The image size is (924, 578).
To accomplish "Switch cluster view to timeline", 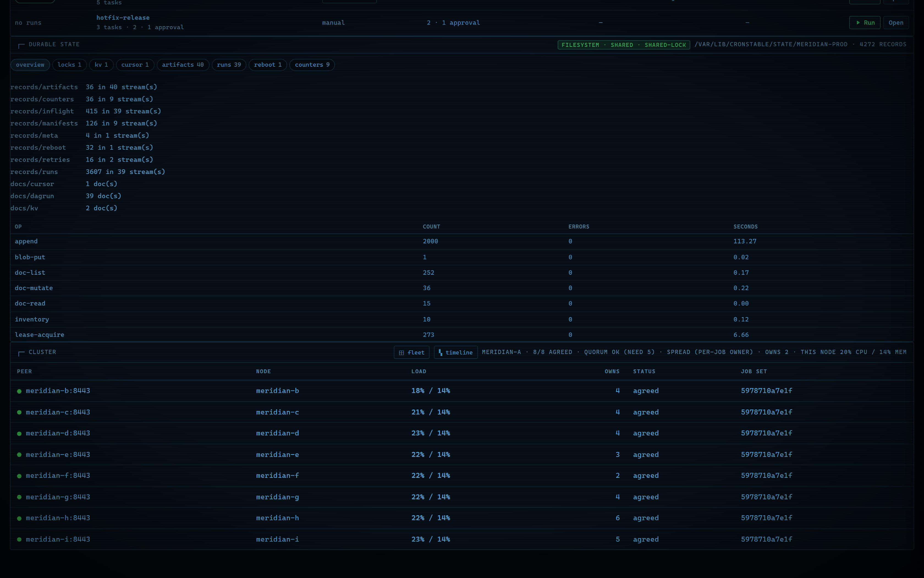I will (455, 353).
